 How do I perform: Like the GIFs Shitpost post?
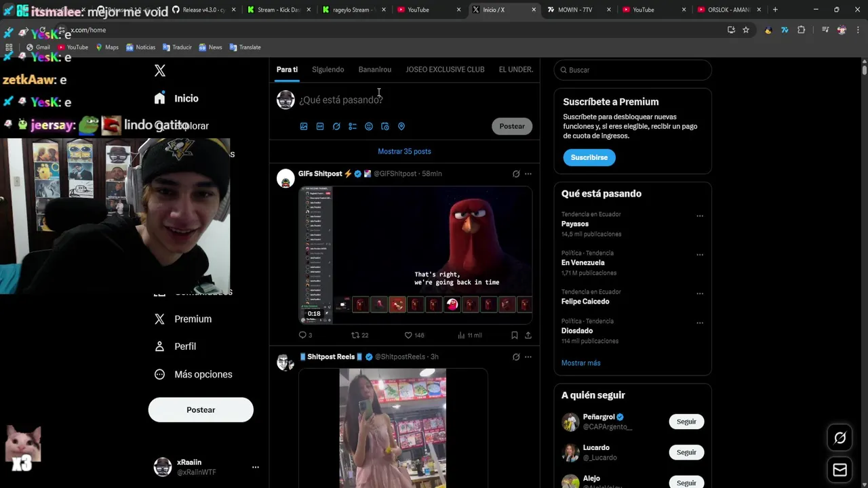click(414, 335)
